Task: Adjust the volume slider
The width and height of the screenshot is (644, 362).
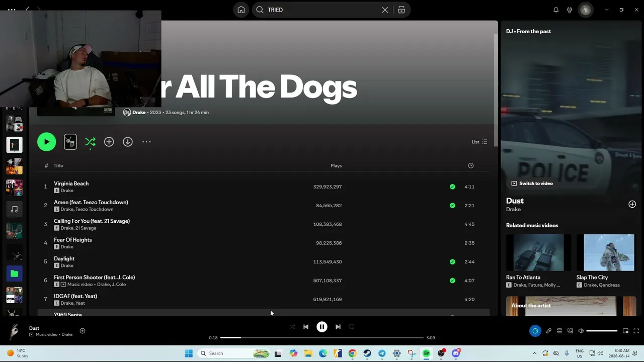Action: [602, 331]
